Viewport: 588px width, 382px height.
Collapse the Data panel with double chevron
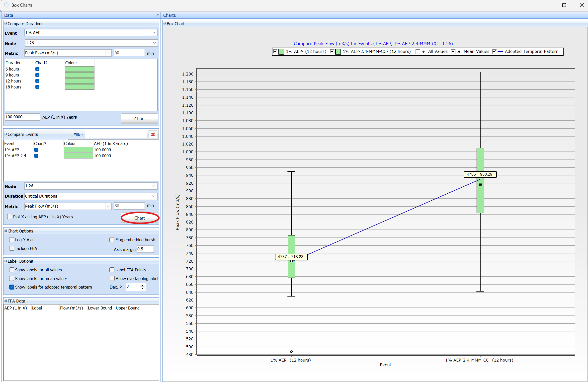coord(157,15)
